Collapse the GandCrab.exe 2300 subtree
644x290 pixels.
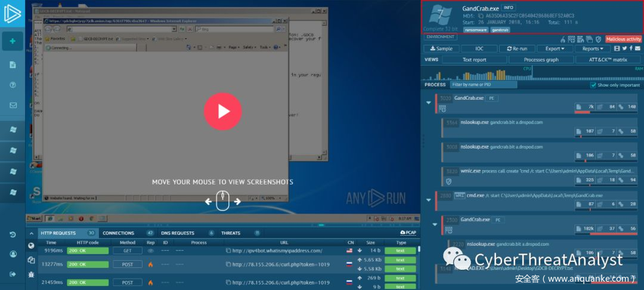[435, 225]
